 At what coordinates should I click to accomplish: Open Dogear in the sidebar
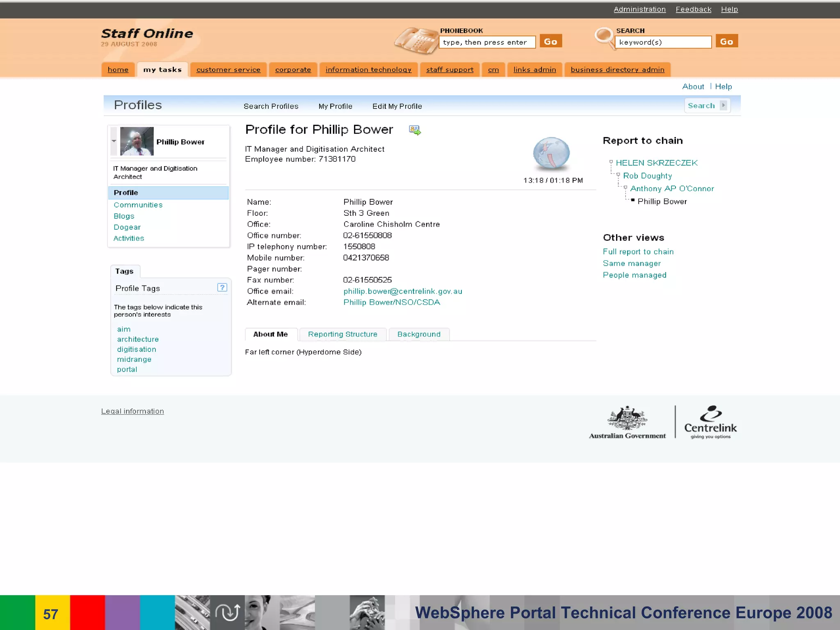[127, 227]
